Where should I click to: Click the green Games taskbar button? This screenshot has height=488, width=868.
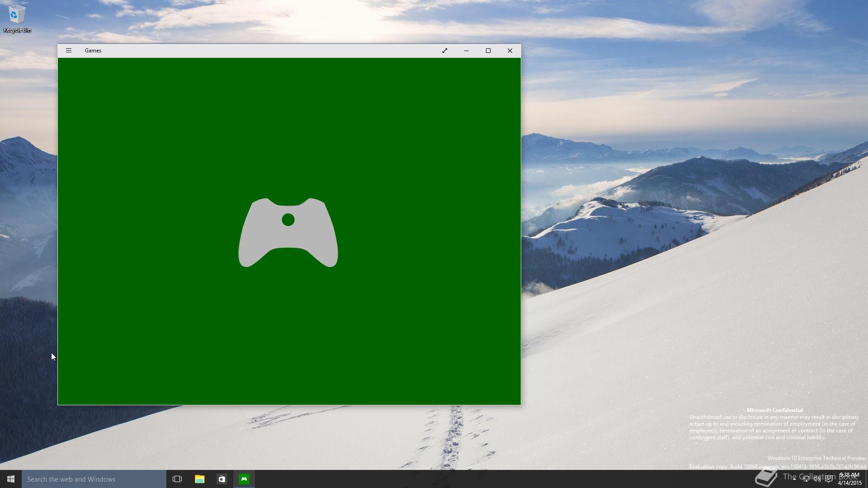pos(244,479)
